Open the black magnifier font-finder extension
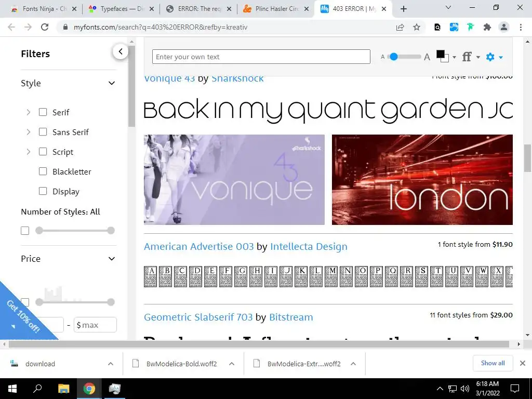This screenshot has width=532, height=399. [x=437, y=28]
